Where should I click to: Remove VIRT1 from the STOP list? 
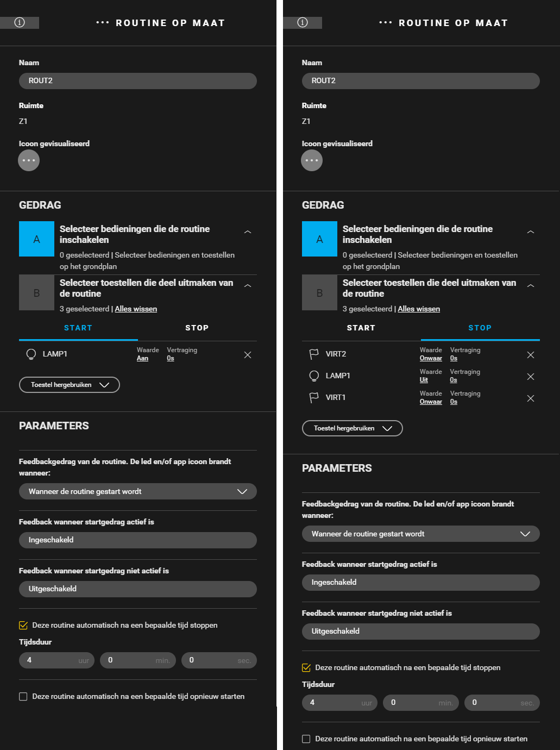click(x=531, y=398)
